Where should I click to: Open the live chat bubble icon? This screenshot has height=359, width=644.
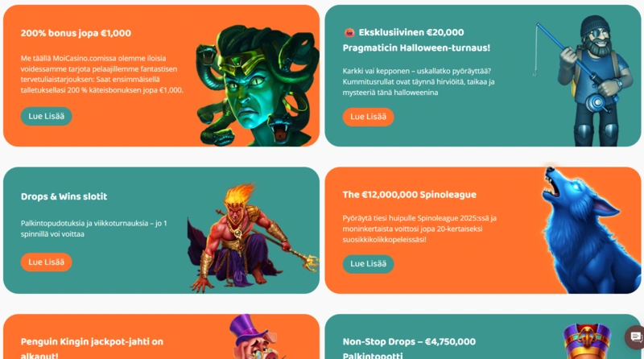636,337
